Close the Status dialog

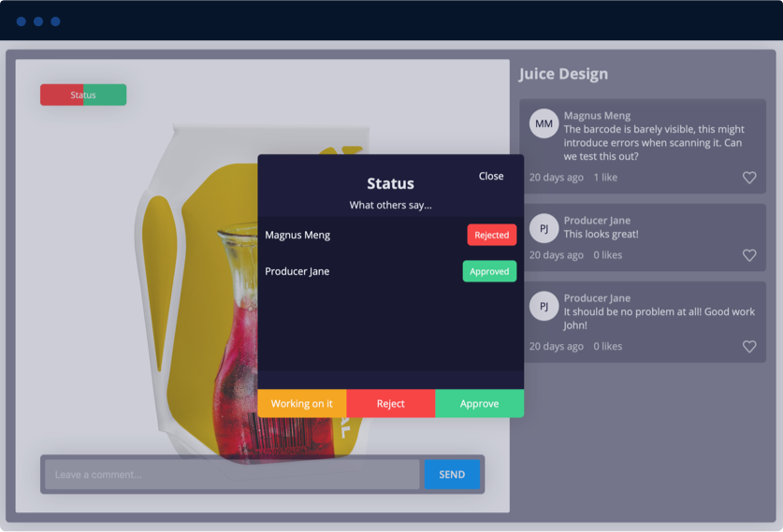pos(491,176)
